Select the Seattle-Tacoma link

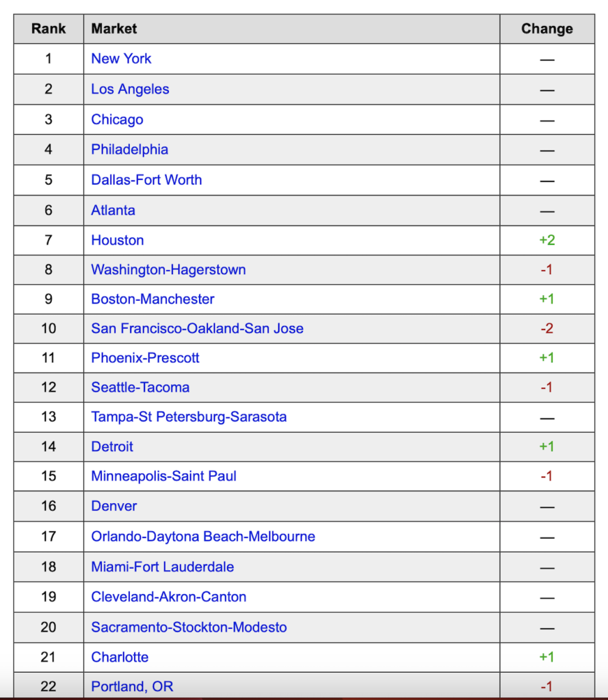(x=140, y=388)
